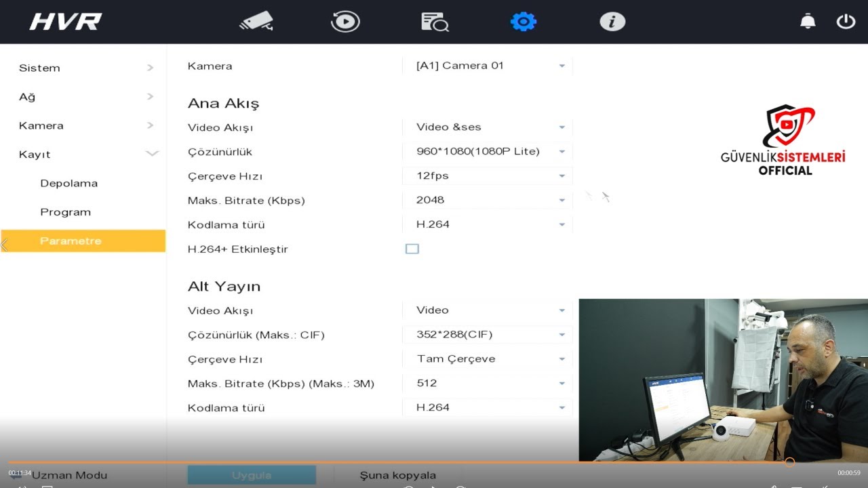Click the elapsed time 00:11:34

[20, 473]
